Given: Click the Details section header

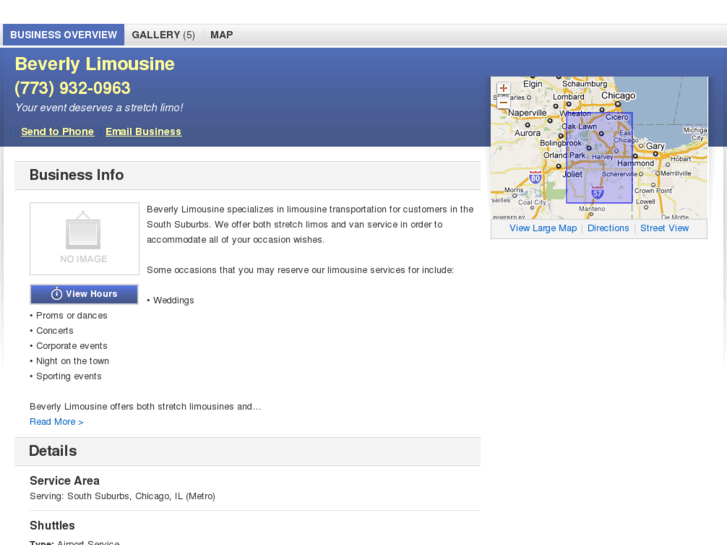Looking at the screenshot, I should click(x=248, y=451).
